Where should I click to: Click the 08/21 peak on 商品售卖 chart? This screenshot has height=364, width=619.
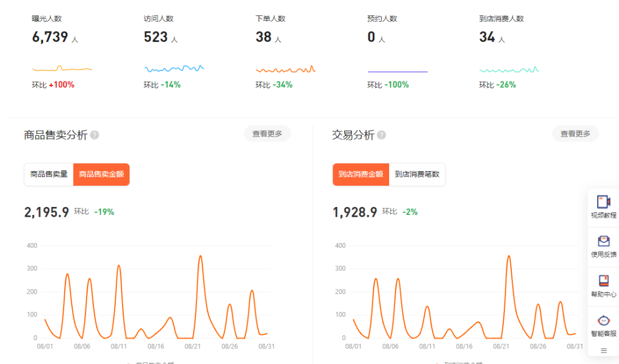pos(200,256)
